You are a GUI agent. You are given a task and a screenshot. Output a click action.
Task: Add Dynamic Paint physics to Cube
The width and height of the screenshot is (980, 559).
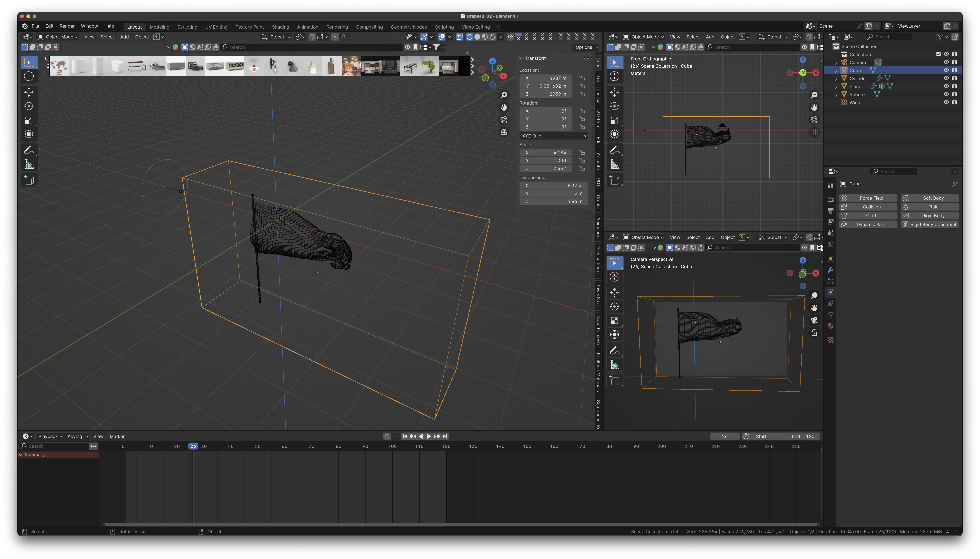click(x=868, y=225)
